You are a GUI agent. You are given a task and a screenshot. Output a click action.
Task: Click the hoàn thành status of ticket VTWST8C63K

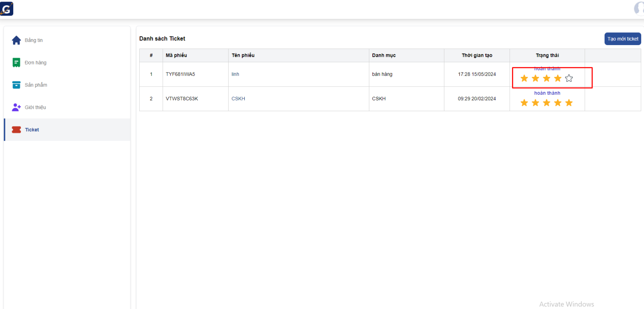click(547, 93)
